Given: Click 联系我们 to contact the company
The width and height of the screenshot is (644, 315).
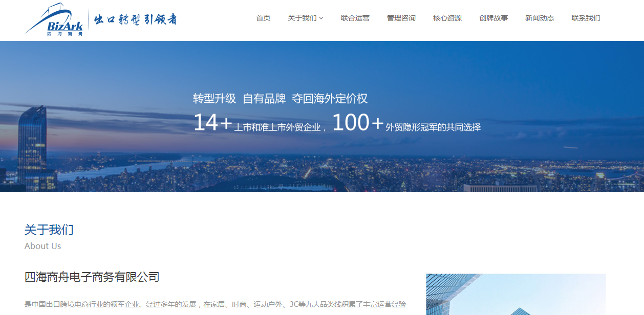Looking at the screenshot, I should [586, 18].
